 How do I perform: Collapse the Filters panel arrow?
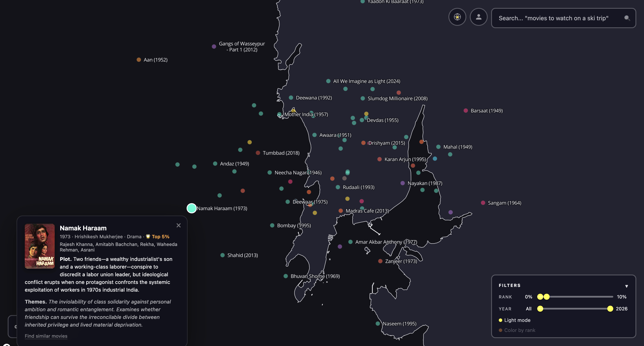tap(626, 286)
